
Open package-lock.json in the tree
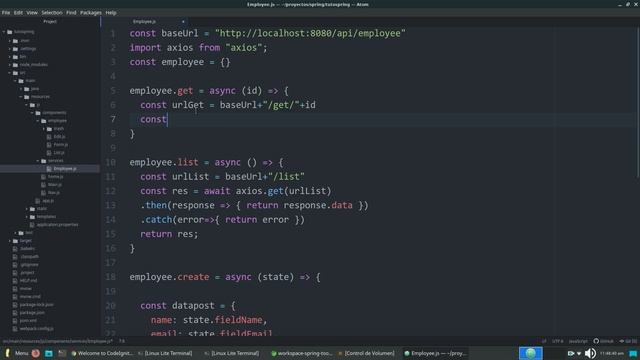(x=36, y=304)
